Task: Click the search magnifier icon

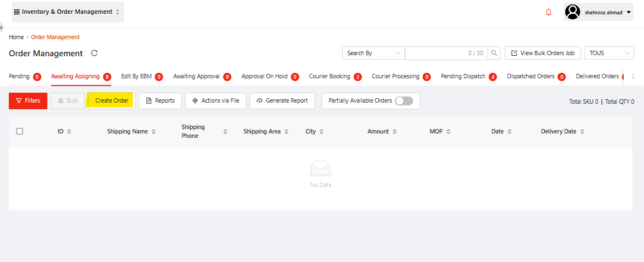Action: (x=495, y=53)
